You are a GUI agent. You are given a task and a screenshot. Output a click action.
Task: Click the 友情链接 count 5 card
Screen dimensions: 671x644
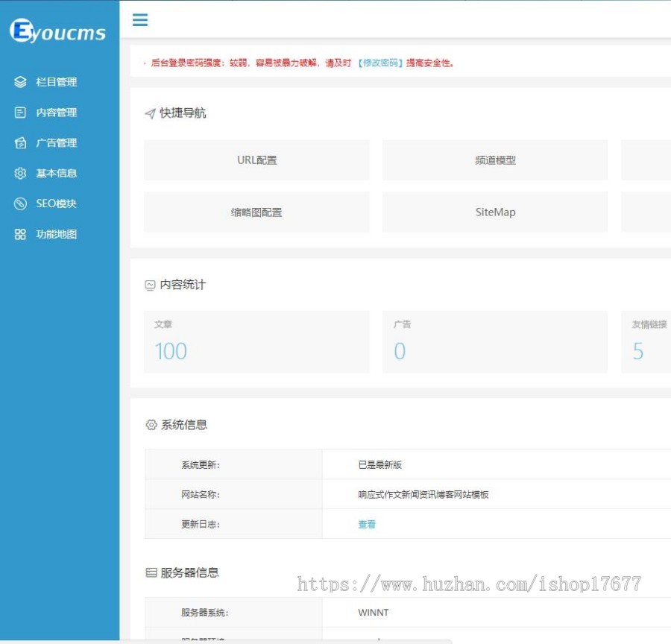pos(646,342)
